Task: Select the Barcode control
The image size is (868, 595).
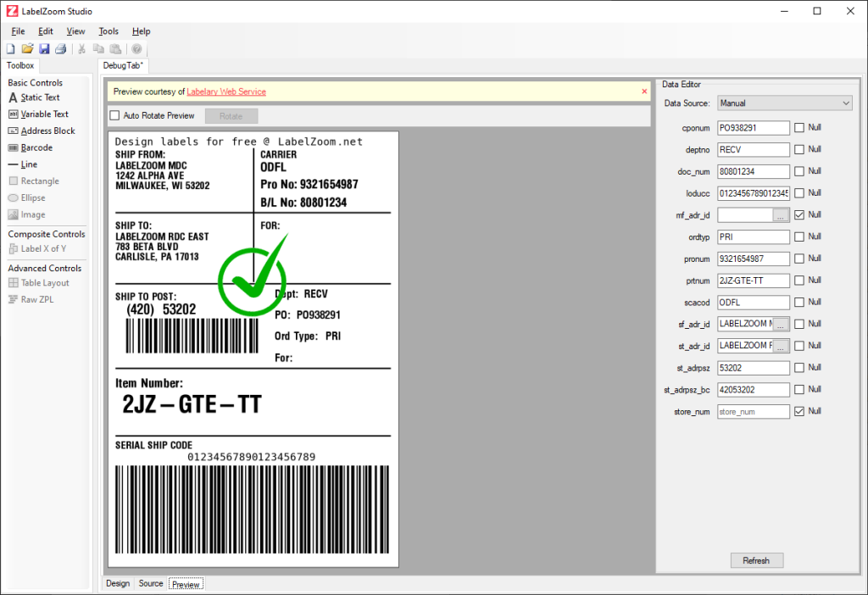Action: pos(31,147)
